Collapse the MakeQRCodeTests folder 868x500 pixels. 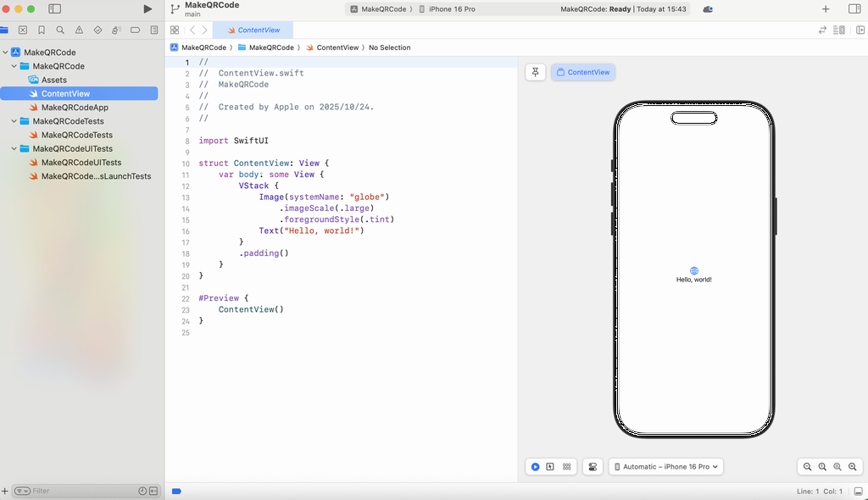[14, 121]
